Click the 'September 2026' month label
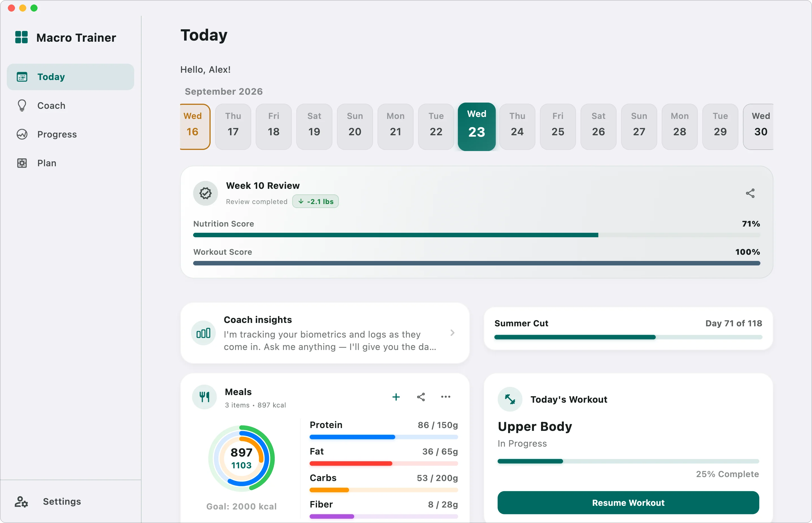The width and height of the screenshot is (812, 523). coord(224,92)
